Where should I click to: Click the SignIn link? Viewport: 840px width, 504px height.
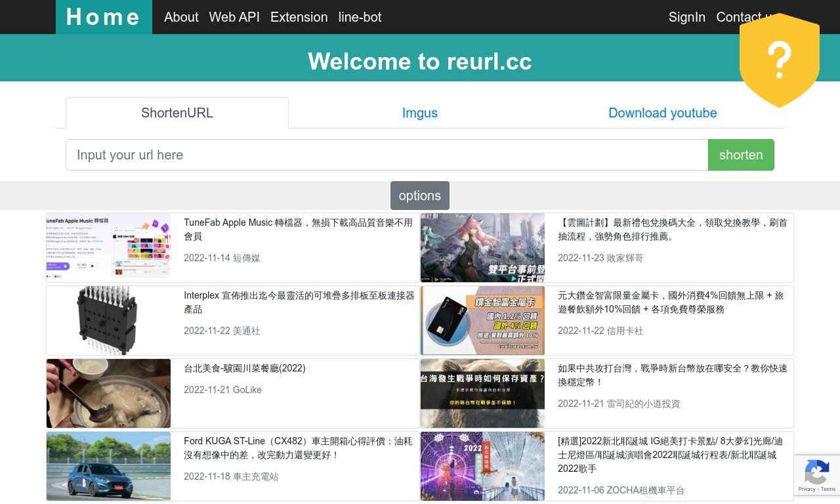click(x=687, y=17)
